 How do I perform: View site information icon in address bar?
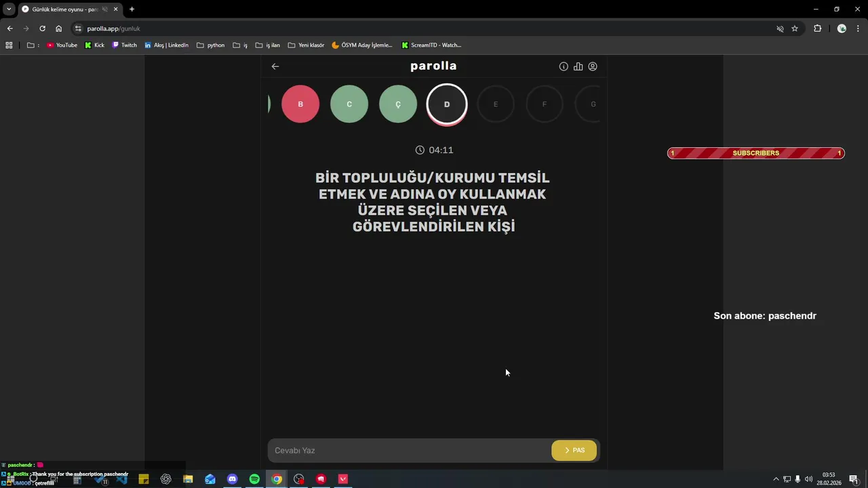click(x=78, y=28)
